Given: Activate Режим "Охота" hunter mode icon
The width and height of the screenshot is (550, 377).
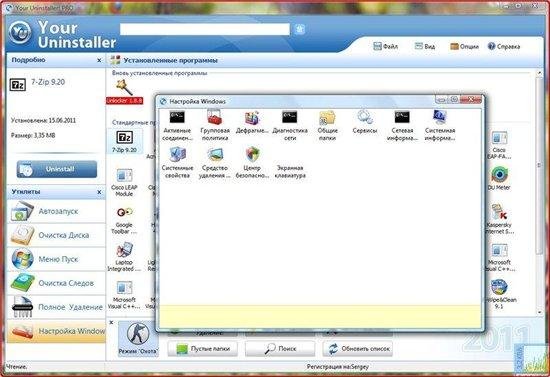Looking at the screenshot, I should 138,338.
